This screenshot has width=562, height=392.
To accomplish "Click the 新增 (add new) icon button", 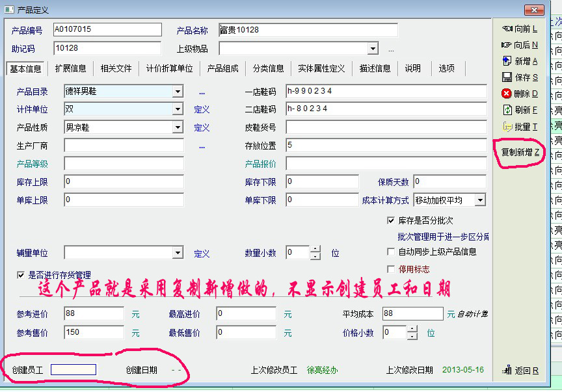I will [520, 61].
